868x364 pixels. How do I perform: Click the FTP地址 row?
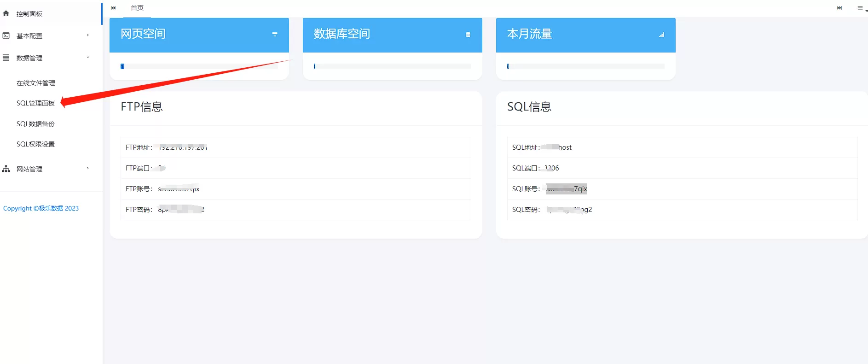tap(296, 147)
